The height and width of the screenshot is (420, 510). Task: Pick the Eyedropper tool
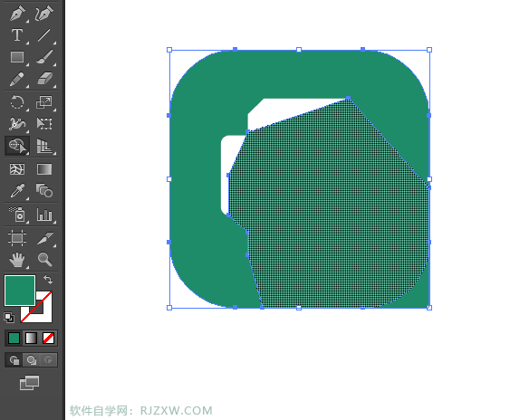pos(17,190)
